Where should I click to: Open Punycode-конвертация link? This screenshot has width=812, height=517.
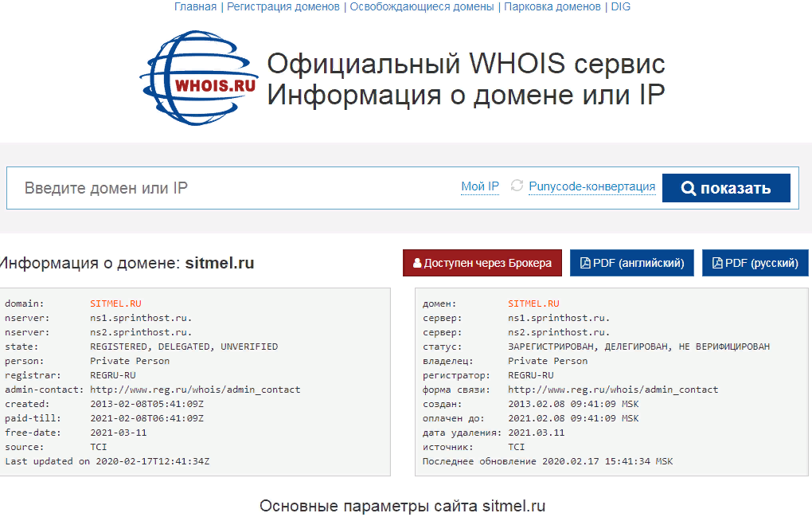click(592, 186)
